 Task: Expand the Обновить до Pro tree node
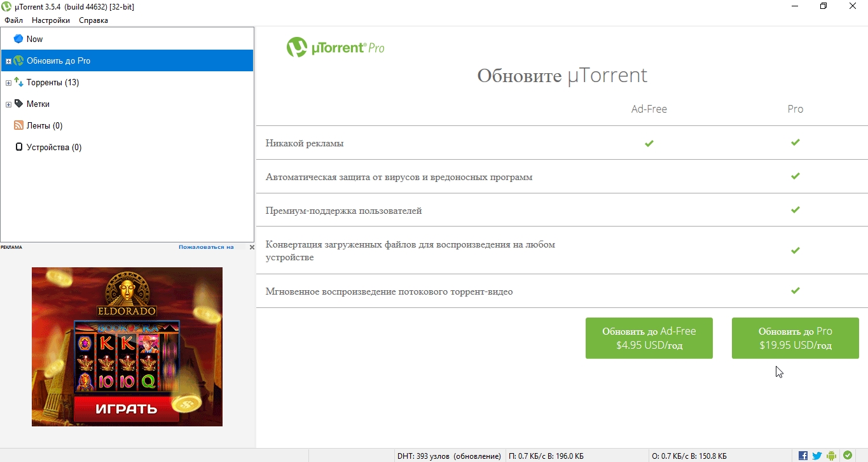coord(8,61)
